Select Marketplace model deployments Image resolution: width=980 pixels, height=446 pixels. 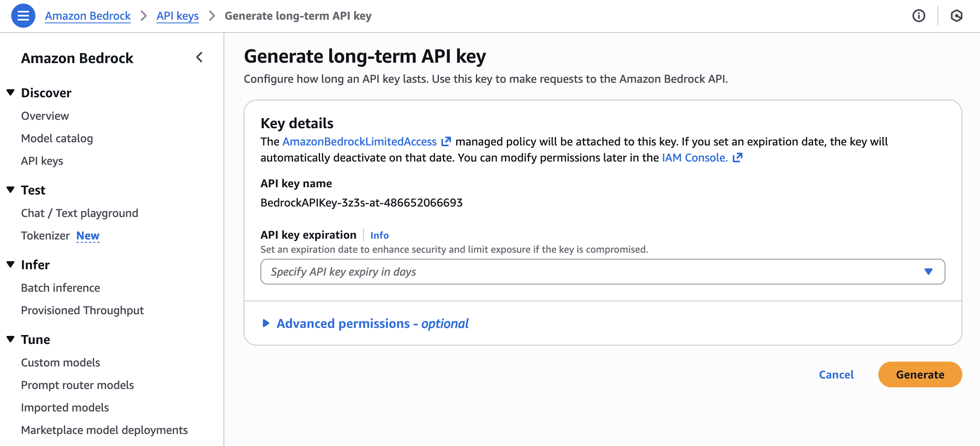click(104, 430)
